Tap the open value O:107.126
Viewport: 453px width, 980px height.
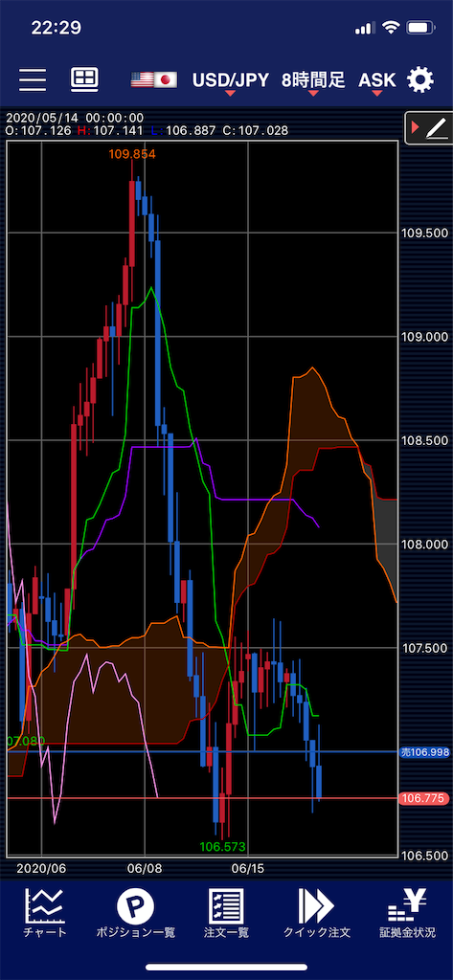38,130
